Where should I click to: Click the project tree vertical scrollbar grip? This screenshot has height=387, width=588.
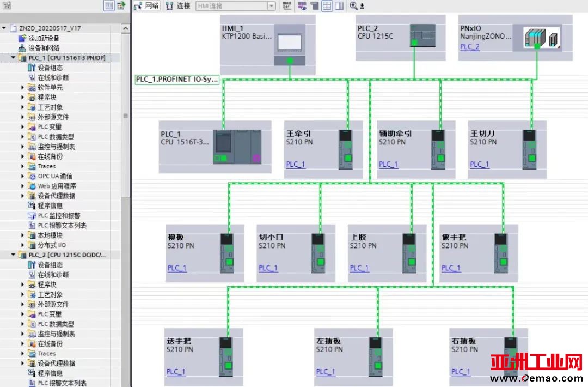click(126, 116)
